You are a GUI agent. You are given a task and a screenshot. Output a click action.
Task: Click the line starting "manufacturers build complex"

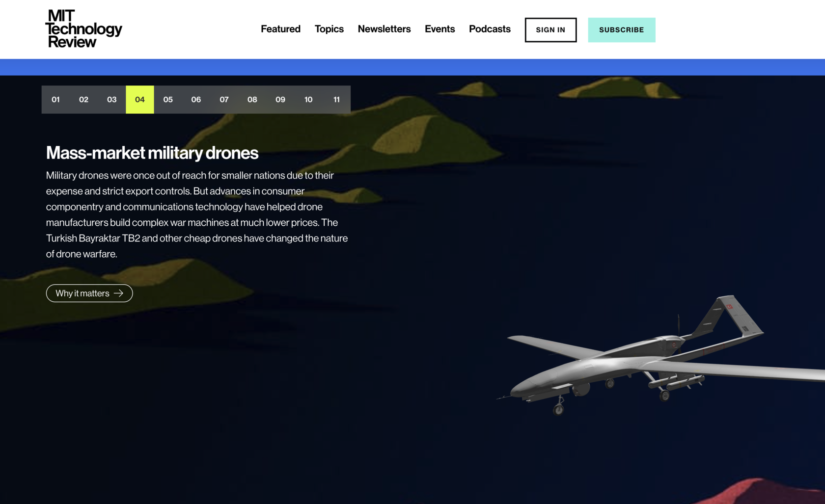click(192, 222)
